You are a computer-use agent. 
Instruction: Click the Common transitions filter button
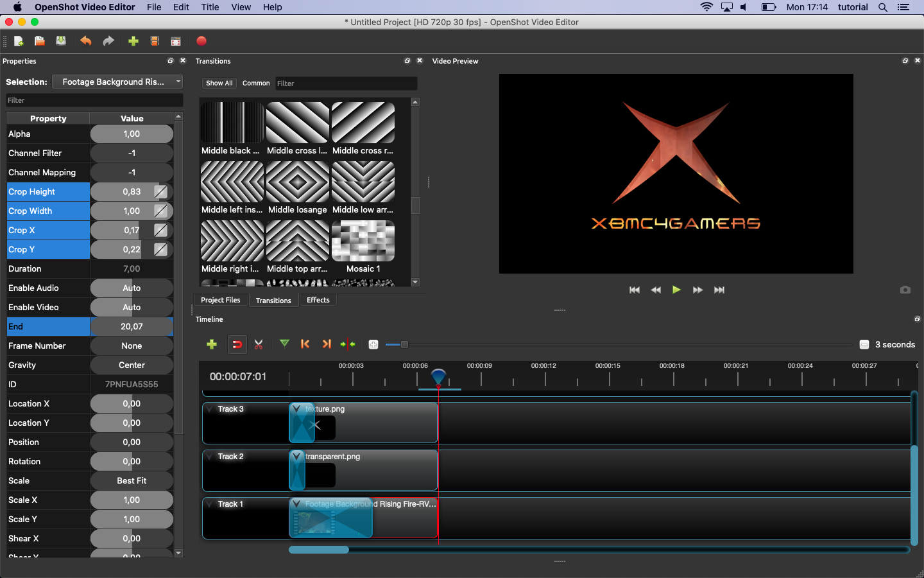256,83
